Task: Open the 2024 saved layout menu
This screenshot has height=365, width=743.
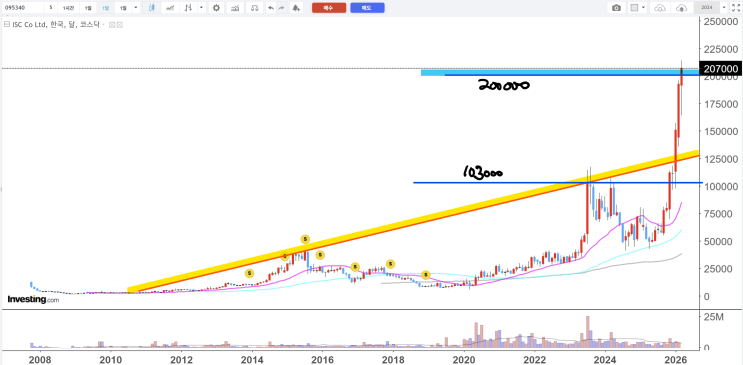Action: click(x=707, y=8)
